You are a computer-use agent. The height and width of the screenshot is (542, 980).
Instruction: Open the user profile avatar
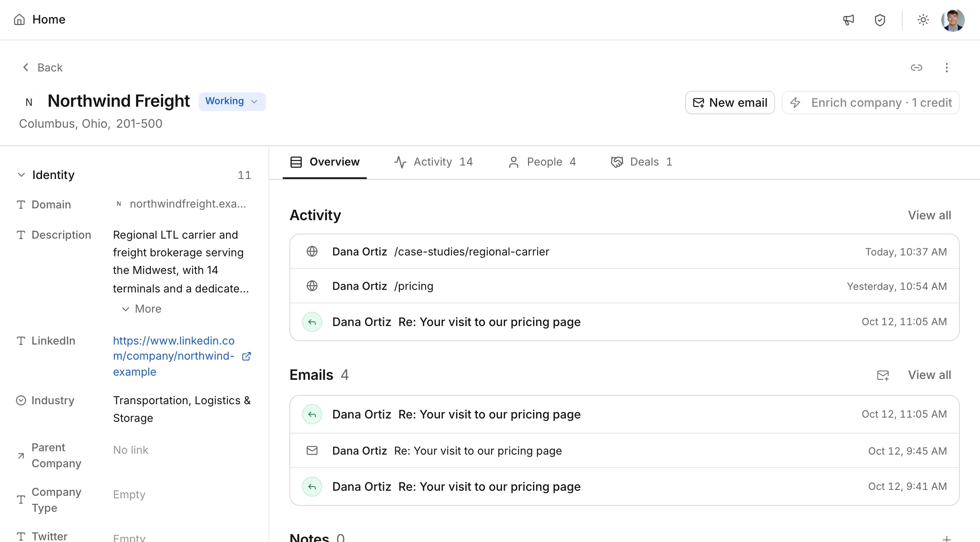(953, 20)
